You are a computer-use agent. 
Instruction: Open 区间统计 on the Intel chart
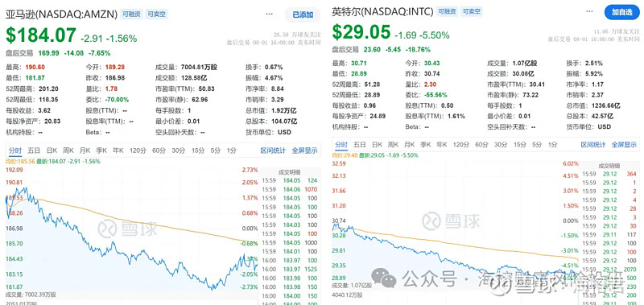point(593,145)
